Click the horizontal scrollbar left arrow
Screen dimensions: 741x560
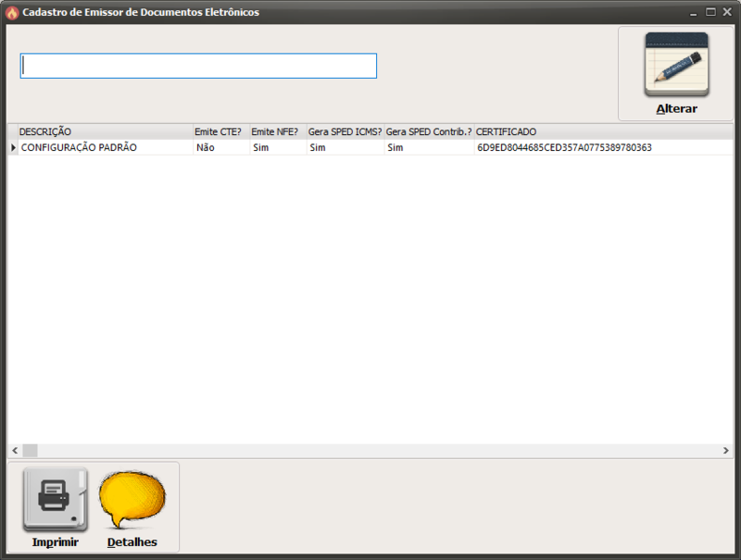[x=15, y=451]
